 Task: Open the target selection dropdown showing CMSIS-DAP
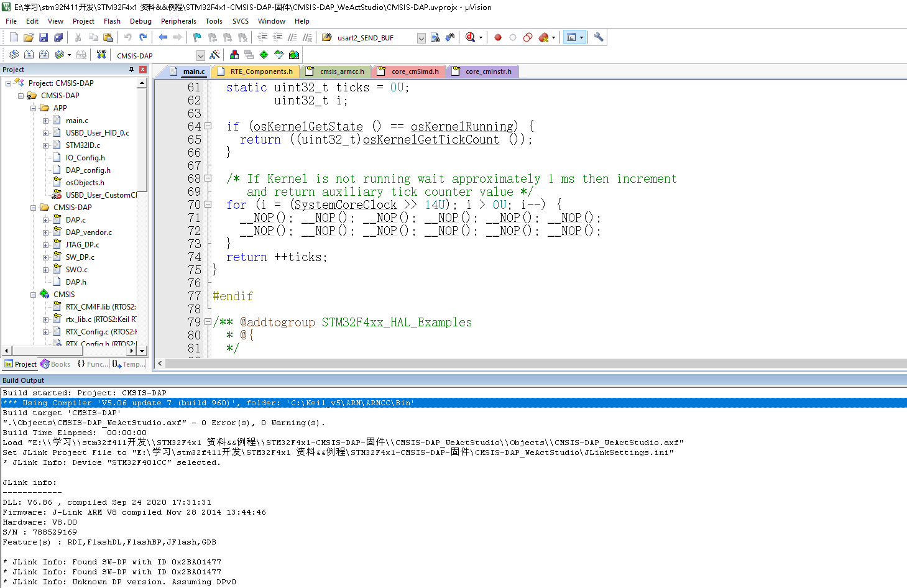click(200, 55)
